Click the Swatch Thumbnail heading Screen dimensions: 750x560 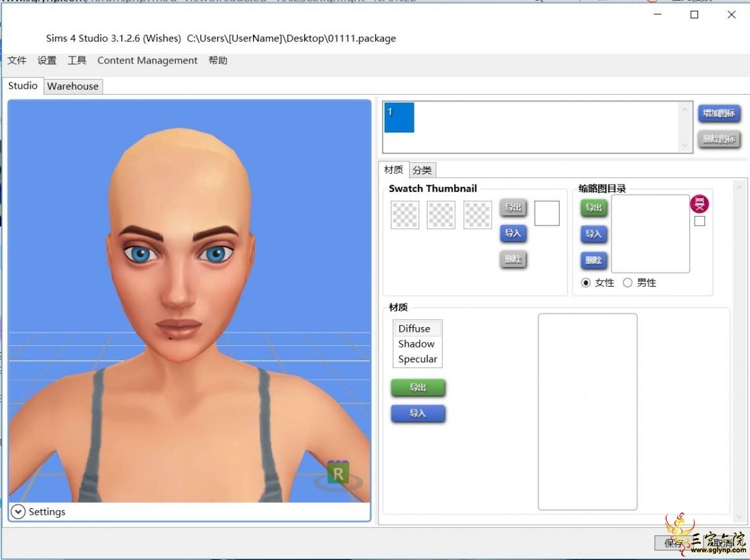click(x=433, y=188)
